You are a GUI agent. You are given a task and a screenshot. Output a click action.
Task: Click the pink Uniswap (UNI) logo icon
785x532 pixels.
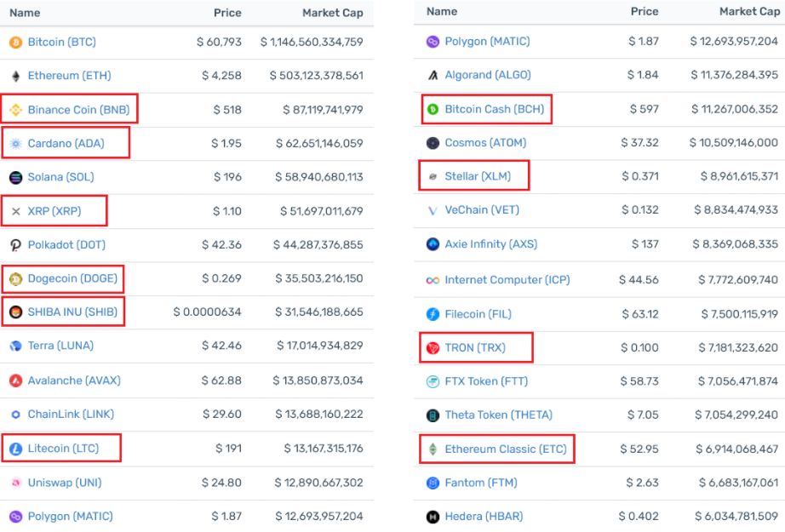tap(15, 483)
